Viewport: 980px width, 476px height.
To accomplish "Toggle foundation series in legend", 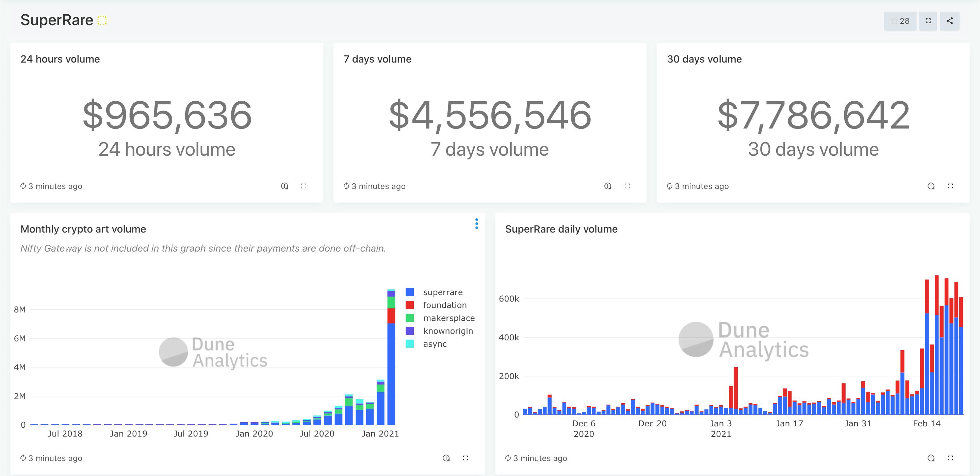I will coord(444,305).
